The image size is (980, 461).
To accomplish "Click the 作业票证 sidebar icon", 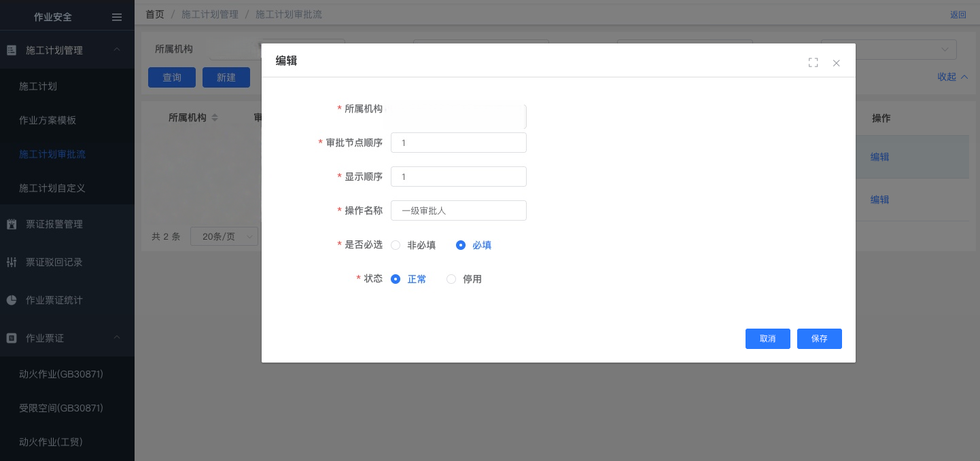I will tap(12, 338).
